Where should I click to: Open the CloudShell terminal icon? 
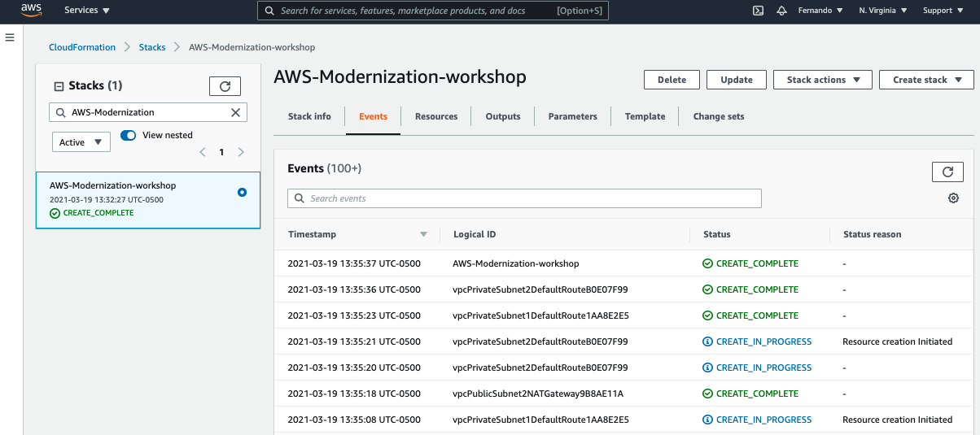coord(757,11)
